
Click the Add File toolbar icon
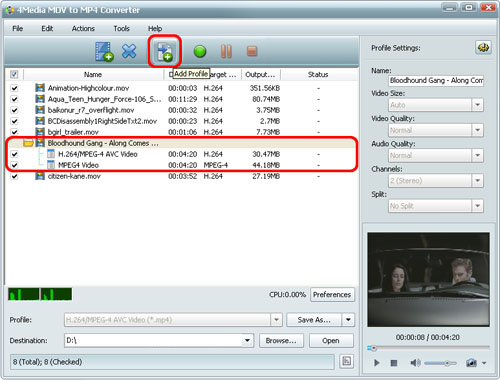click(x=104, y=52)
